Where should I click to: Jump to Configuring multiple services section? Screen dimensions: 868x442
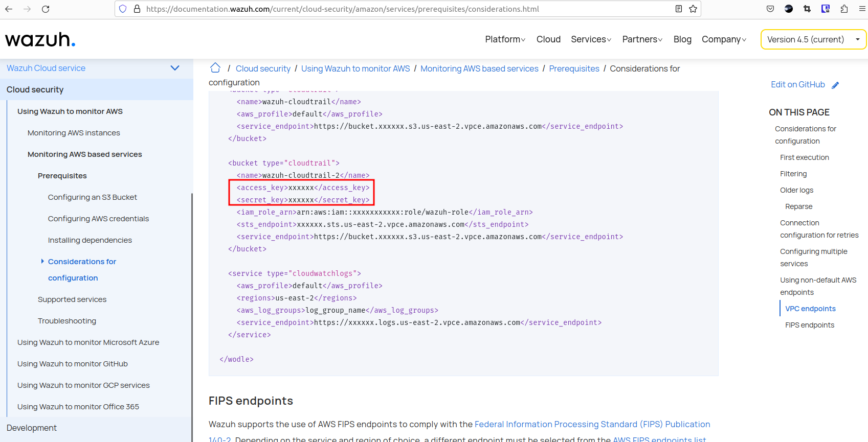tap(814, 258)
